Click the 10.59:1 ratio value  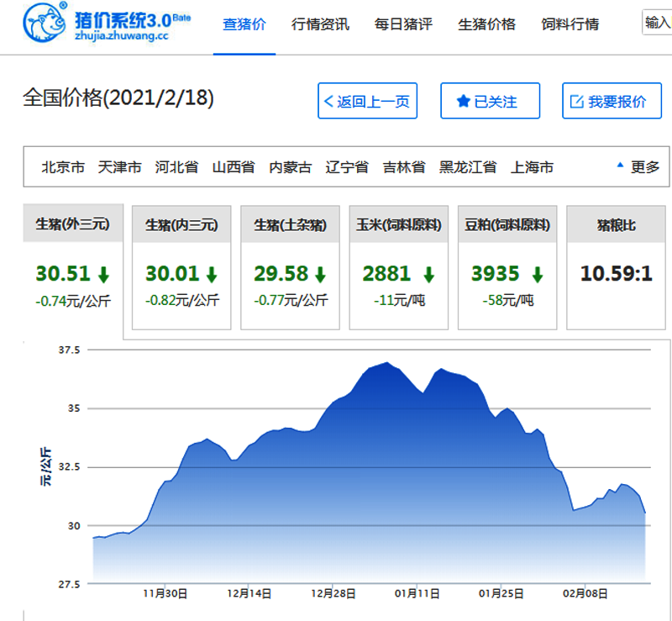(x=616, y=273)
